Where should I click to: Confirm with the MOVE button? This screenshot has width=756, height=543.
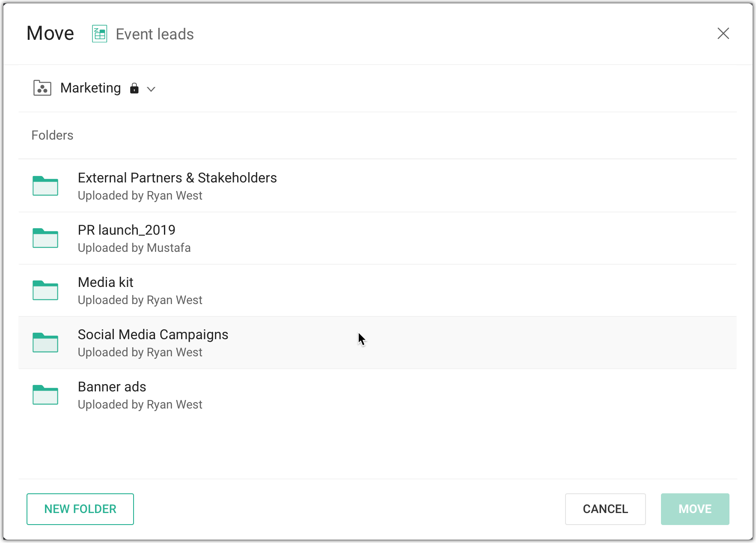(x=695, y=509)
